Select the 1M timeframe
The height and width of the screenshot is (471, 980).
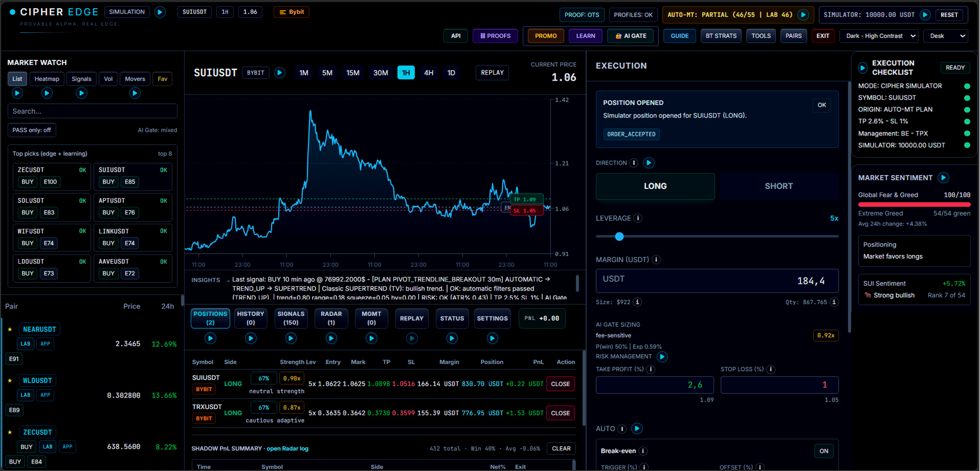point(304,73)
